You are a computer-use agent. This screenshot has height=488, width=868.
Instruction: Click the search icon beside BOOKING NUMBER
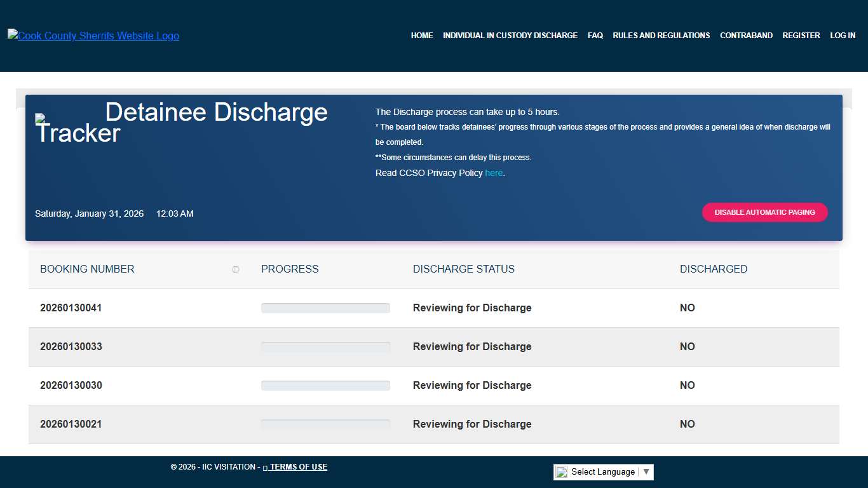point(236,269)
